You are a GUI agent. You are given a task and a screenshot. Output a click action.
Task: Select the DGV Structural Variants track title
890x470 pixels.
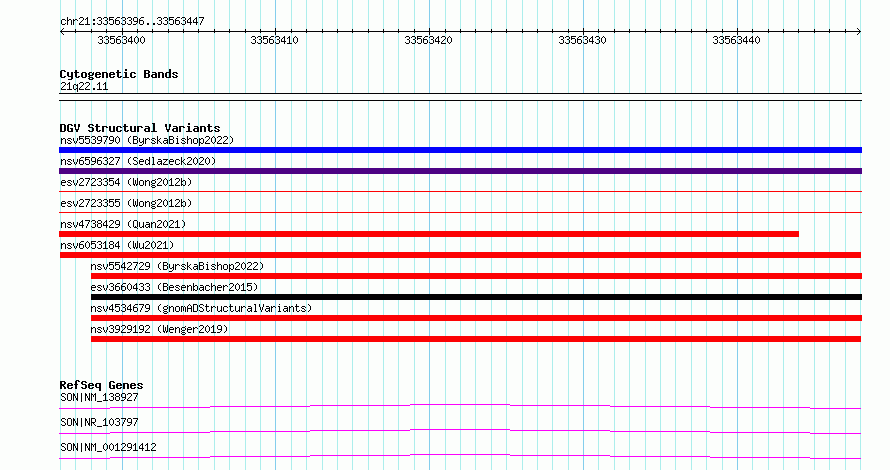[140, 128]
